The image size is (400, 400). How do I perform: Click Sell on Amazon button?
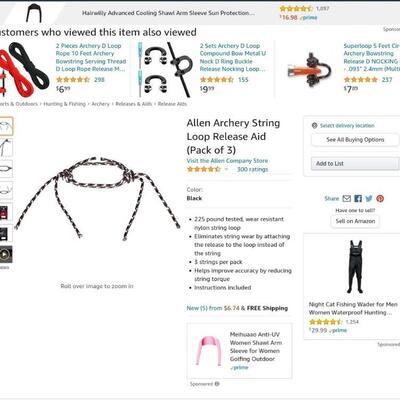tap(355, 221)
